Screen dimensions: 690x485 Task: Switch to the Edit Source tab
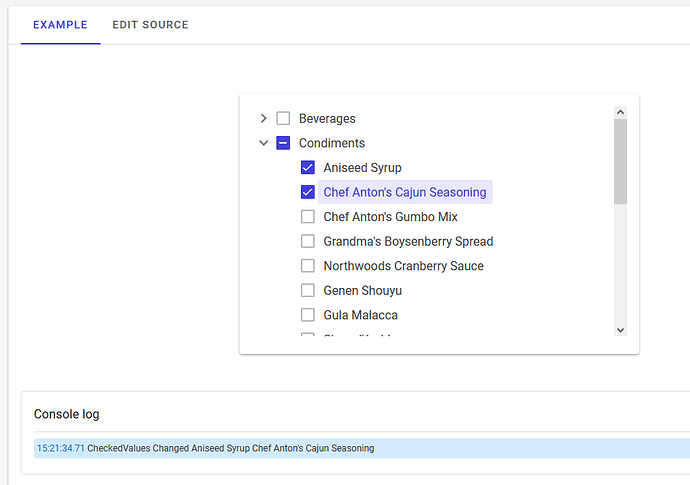(x=150, y=25)
